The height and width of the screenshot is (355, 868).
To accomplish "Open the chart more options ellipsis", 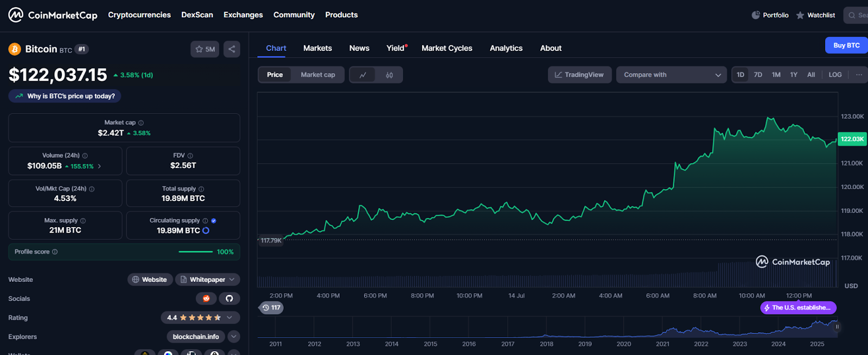I will coord(859,75).
